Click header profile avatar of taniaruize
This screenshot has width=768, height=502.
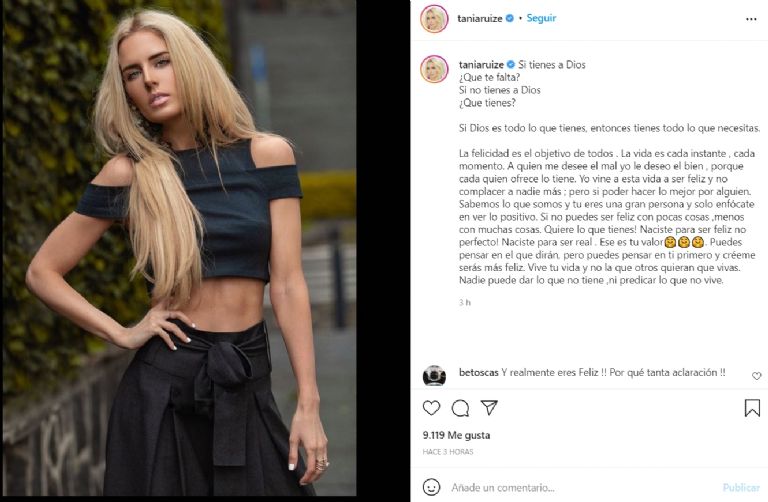[x=434, y=19]
